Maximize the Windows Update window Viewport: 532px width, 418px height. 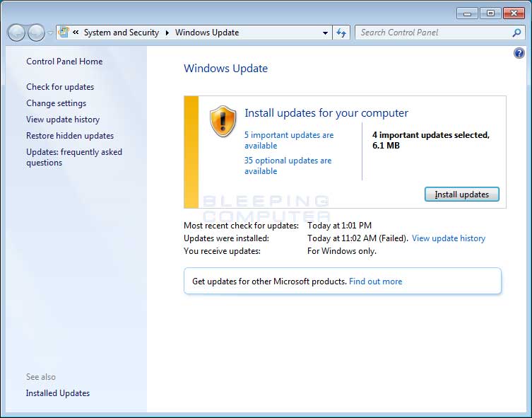[490, 13]
